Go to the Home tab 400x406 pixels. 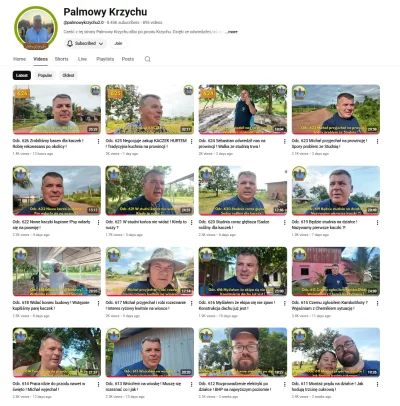pyautogui.click(x=19, y=59)
